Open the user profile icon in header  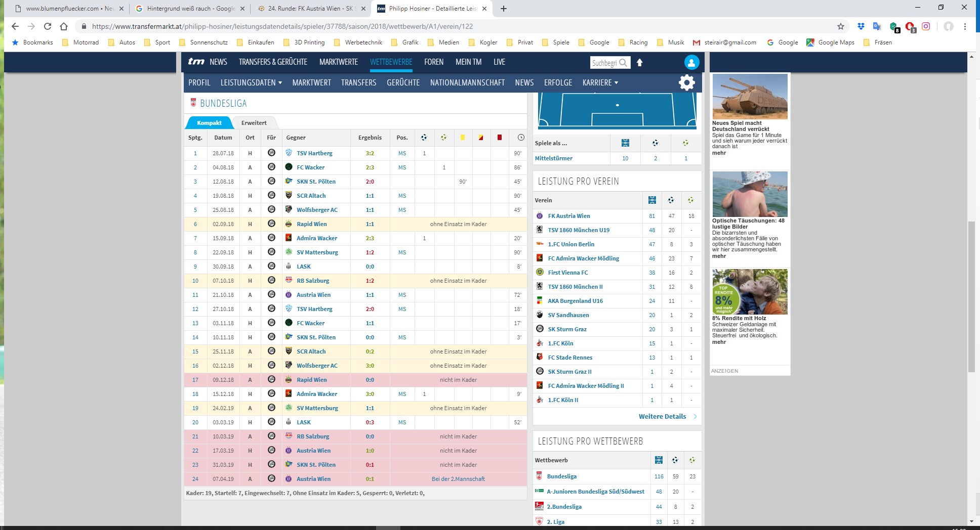pos(691,62)
